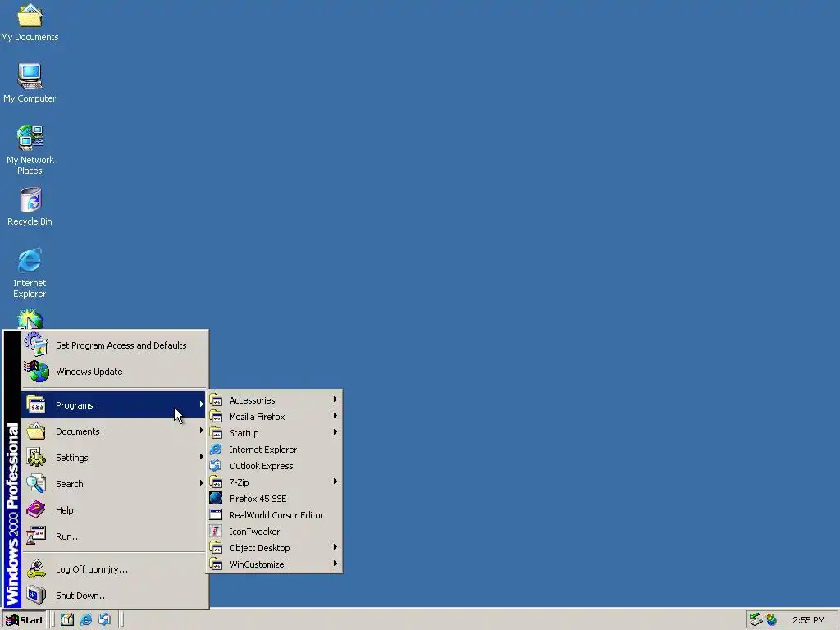Launch Outlook Express from quick launch
Screen dimensions: 840x630
coord(104,620)
